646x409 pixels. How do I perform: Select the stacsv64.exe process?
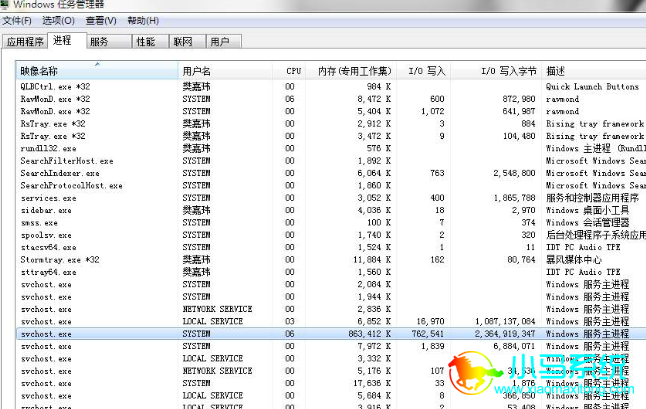tap(331, 247)
